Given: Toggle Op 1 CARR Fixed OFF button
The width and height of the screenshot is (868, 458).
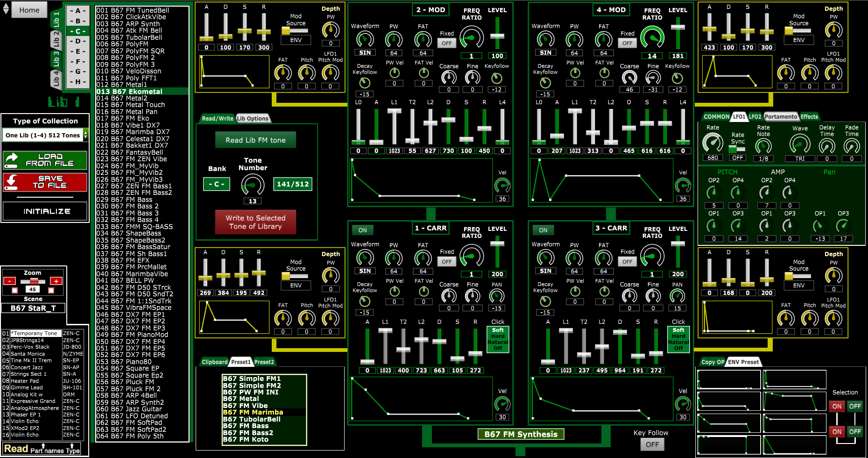Looking at the screenshot, I should [x=447, y=262].
